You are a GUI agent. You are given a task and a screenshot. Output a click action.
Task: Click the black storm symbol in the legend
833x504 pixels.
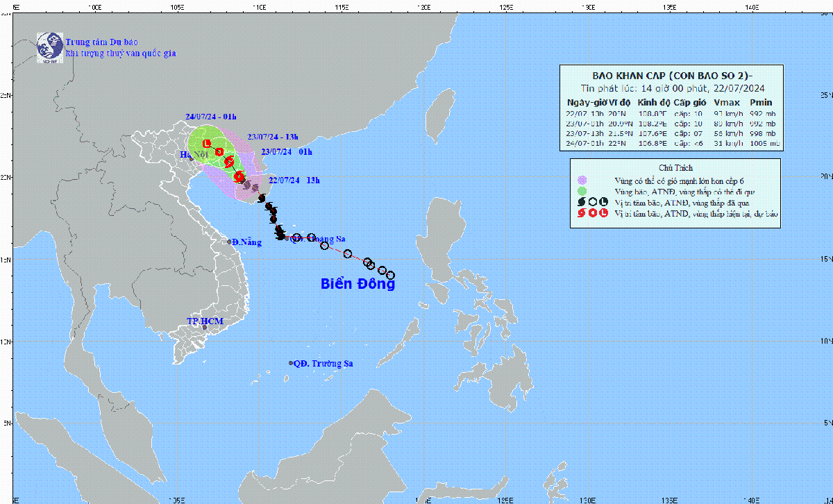[x=582, y=202]
